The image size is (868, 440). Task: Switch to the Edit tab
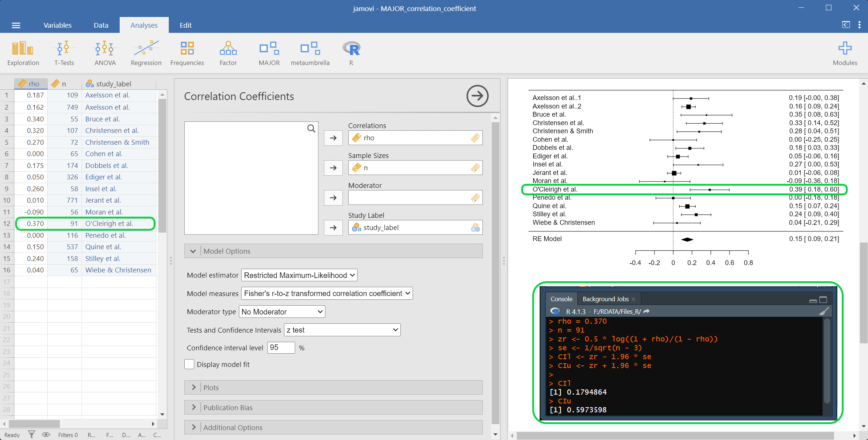point(185,25)
